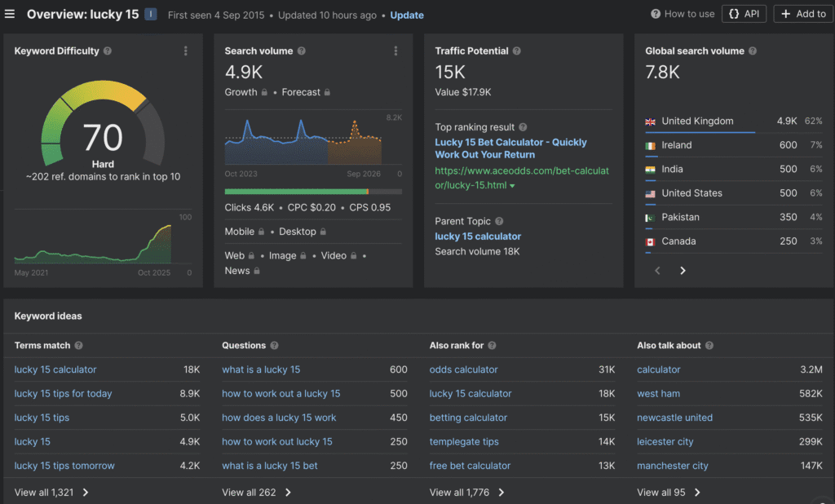Image resolution: width=835 pixels, height=504 pixels.
Task: Click the search volume trend chart
Action: [314, 140]
